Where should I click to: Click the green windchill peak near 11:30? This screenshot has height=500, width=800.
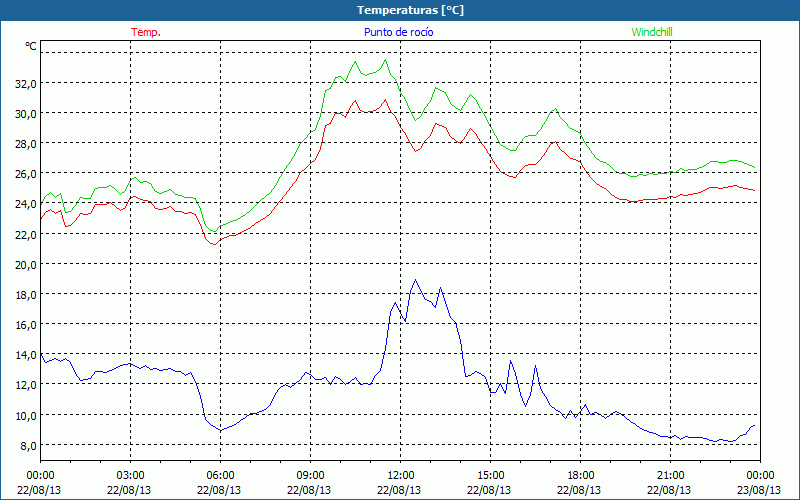tap(385, 60)
